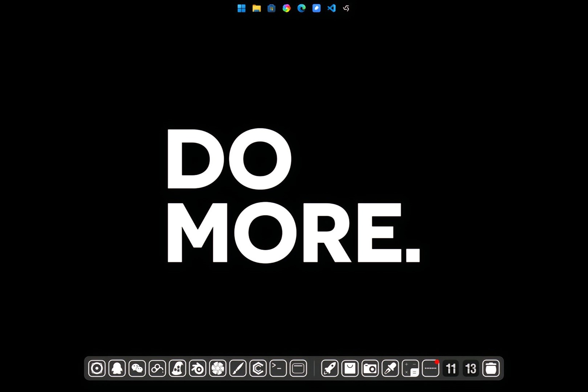This screenshot has width=588, height=392.
Task: Launch the paintbrush app in dock
Action: (238, 368)
